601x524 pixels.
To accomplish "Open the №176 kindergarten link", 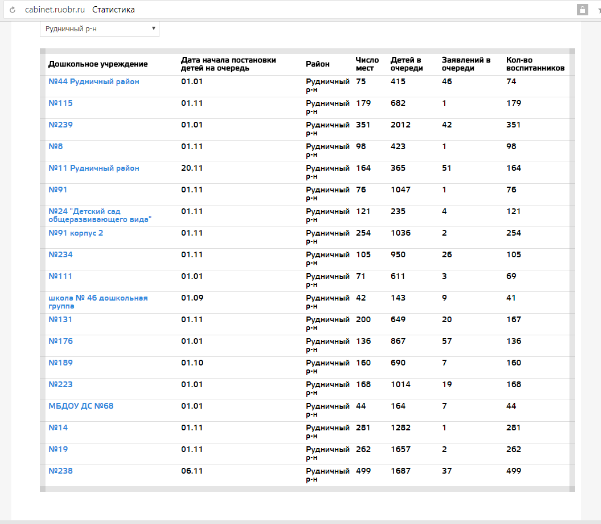I will point(60,341).
